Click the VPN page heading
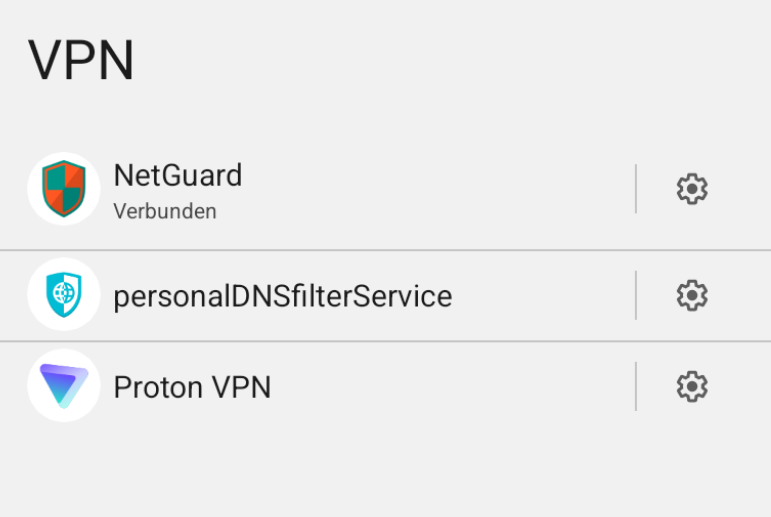The width and height of the screenshot is (771, 517). (81, 60)
